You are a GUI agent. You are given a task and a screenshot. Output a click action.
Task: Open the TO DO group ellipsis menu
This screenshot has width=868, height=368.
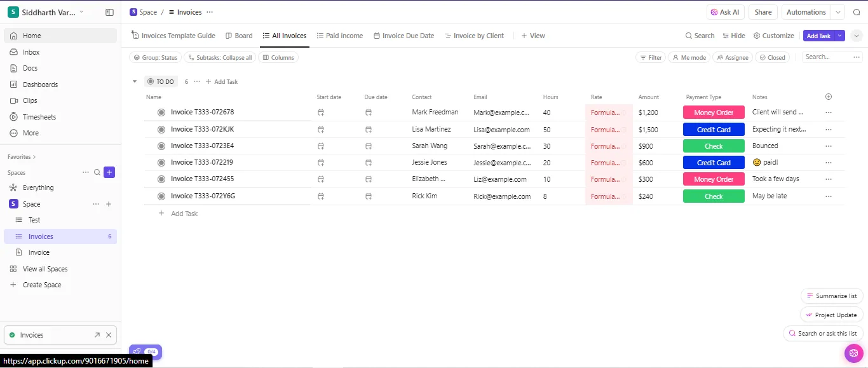197,81
